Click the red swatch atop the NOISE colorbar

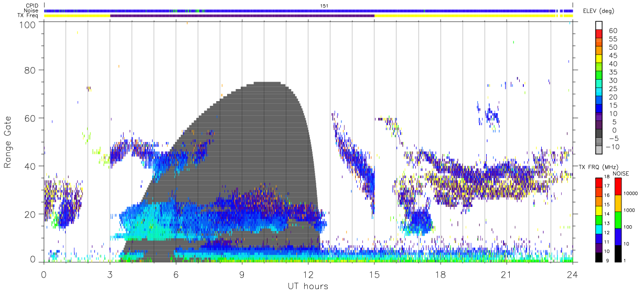point(618,186)
